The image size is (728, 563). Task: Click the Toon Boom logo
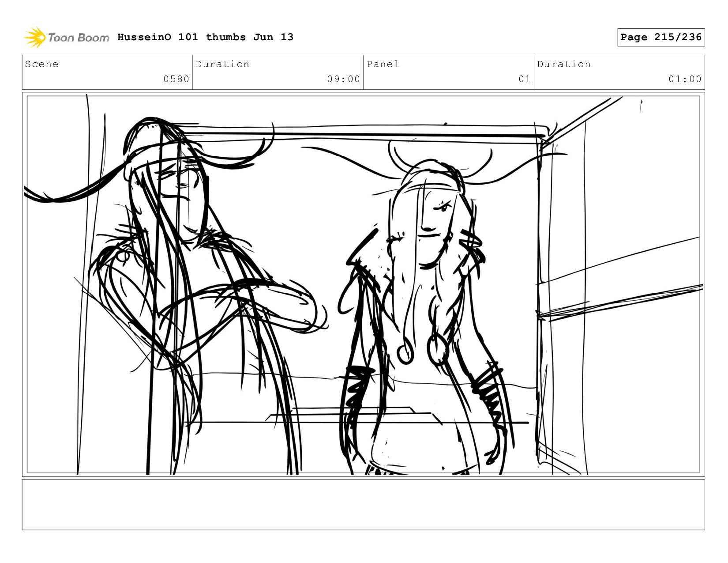66,38
